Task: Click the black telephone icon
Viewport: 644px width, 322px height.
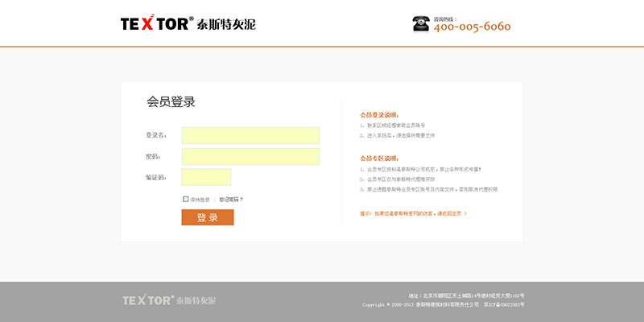Action: 421,23
